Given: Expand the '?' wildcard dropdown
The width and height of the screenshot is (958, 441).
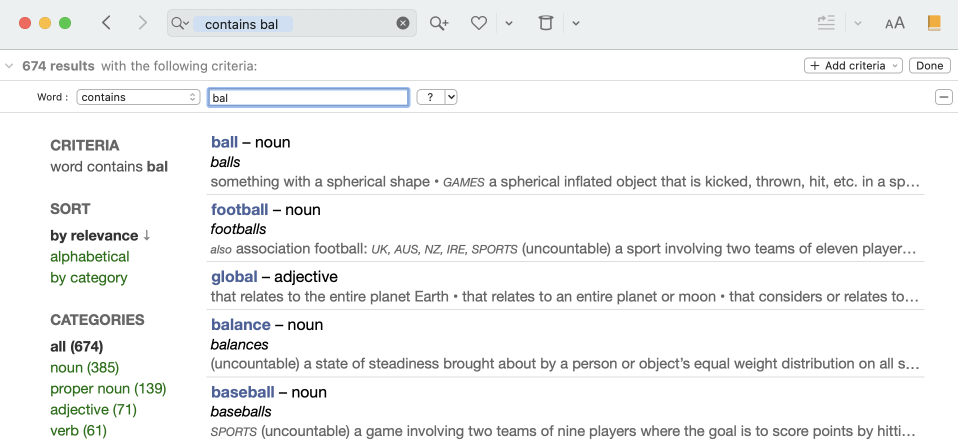Looking at the screenshot, I should coord(451,97).
